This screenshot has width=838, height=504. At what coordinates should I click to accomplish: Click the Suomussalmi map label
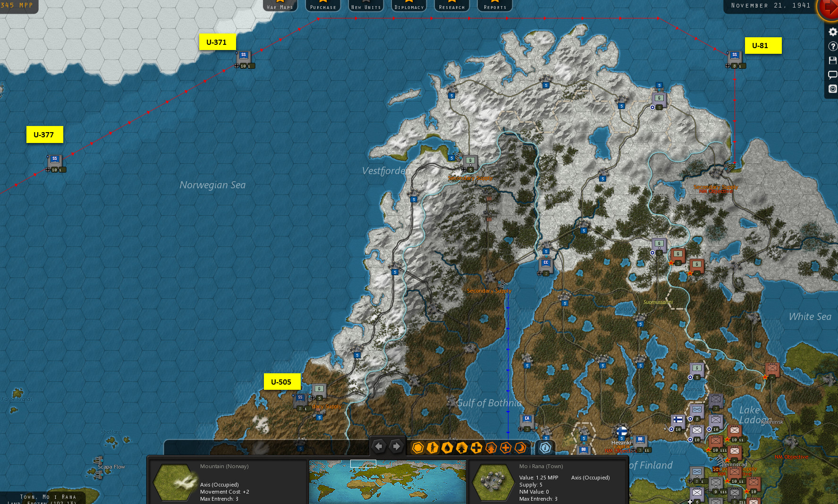658,302
